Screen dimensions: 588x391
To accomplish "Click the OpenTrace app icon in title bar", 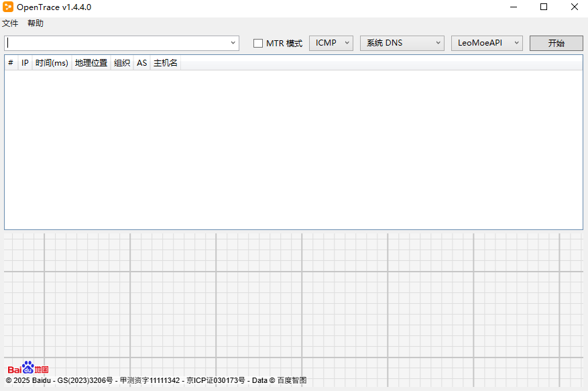I will click(7, 7).
